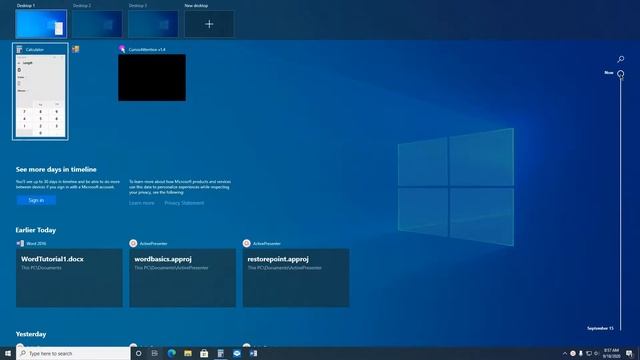
Task: Select the Calculator window preview
Action: pyautogui.click(x=40, y=96)
